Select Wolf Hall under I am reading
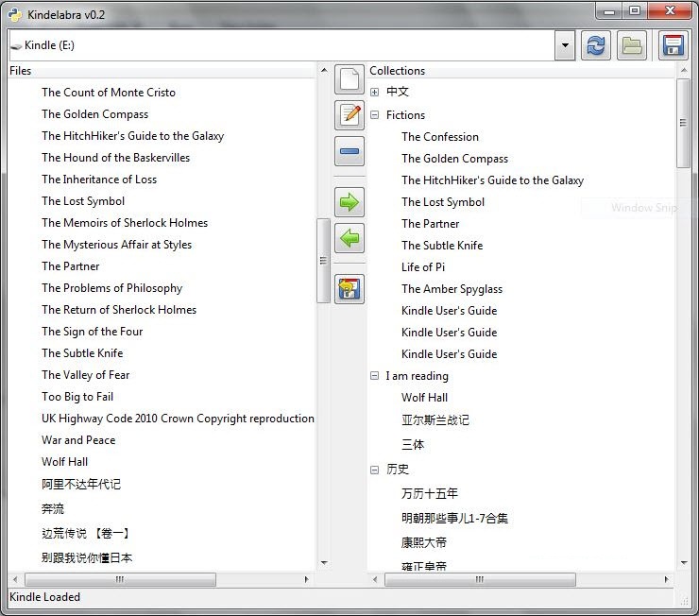699x616 pixels. (424, 398)
